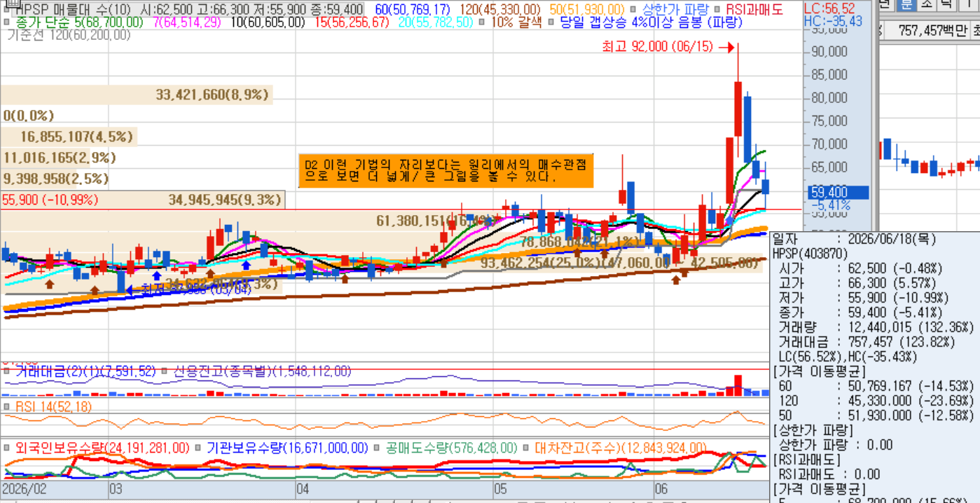
Task: Click the 거래대금 indicator legend square
Action: click(7, 371)
